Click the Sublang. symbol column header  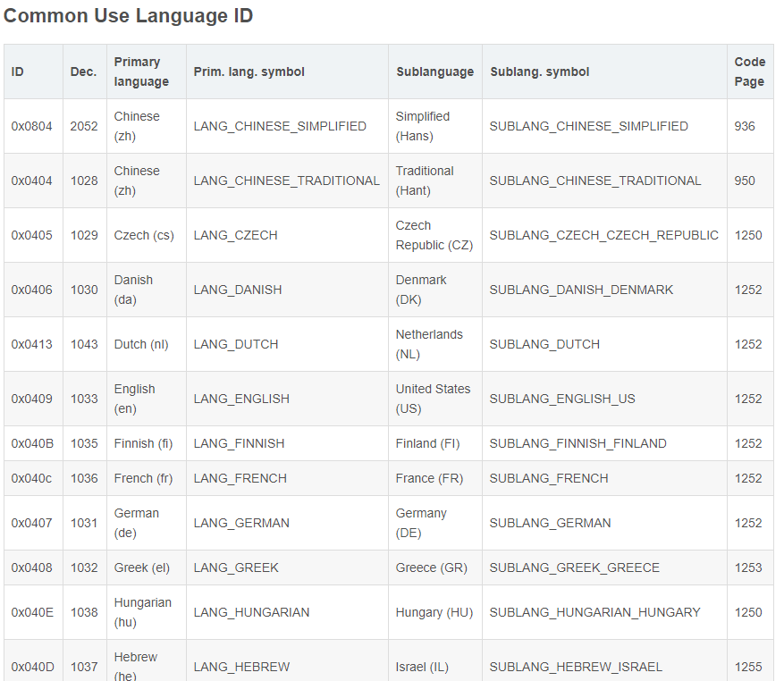click(x=540, y=71)
